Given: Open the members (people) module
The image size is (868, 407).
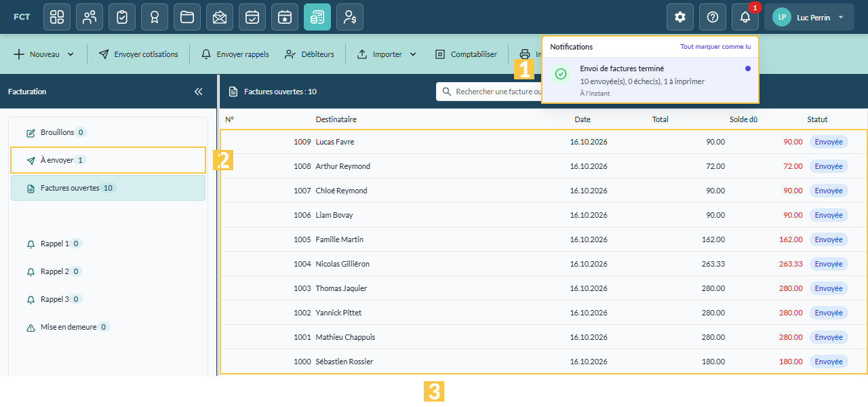Looking at the screenshot, I should coord(90,17).
